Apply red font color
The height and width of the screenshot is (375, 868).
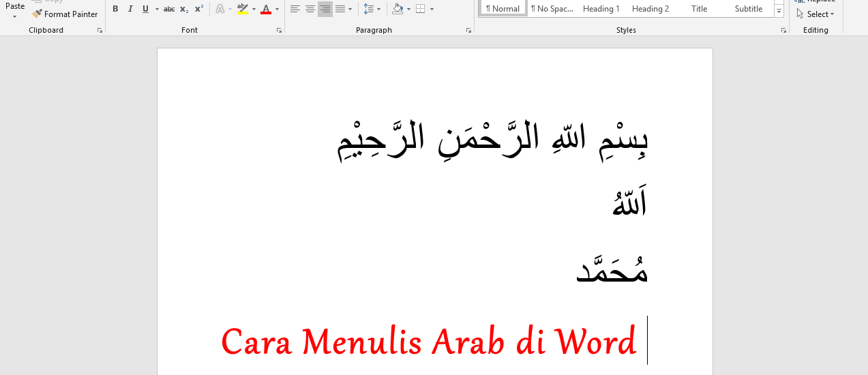[266, 9]
